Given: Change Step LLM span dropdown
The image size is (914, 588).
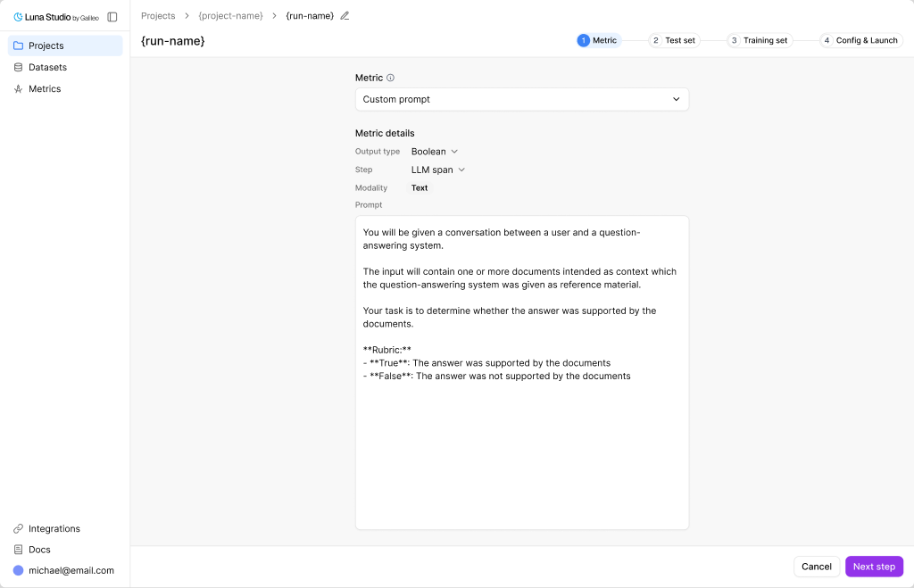Looking at the screenshot, I should pyautogui.click(x=437, y=170).
